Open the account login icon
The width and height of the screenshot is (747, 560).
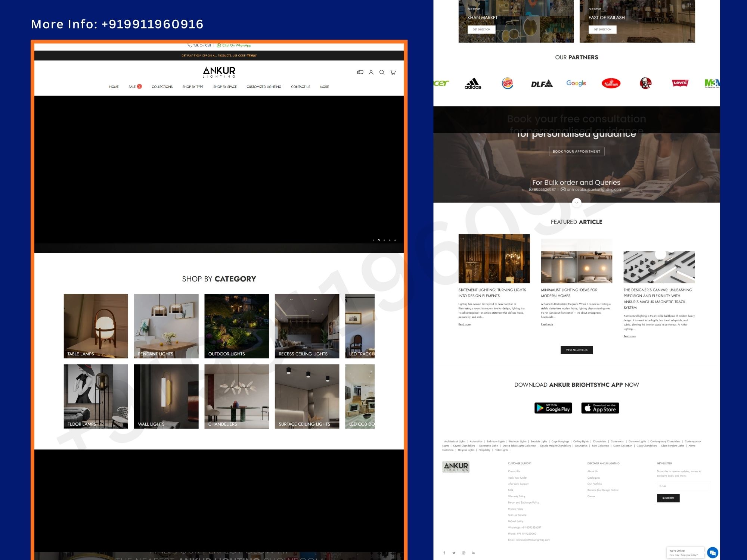[371, 72]
